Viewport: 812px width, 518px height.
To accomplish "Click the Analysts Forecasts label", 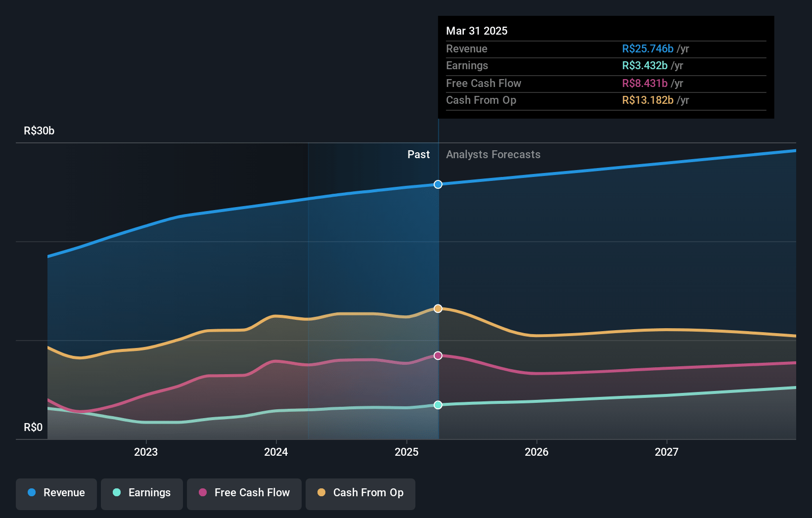I will tap(493, 154).
